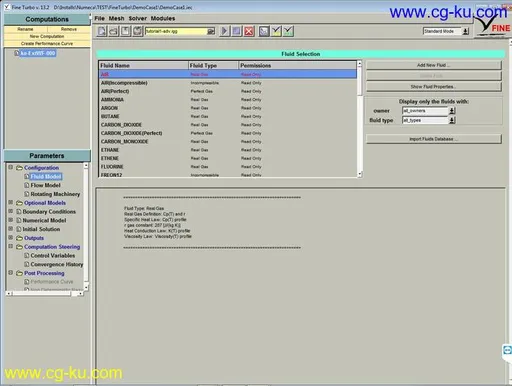
Task: Click the document icon beside Convergence History
Action: pos(27,264)
